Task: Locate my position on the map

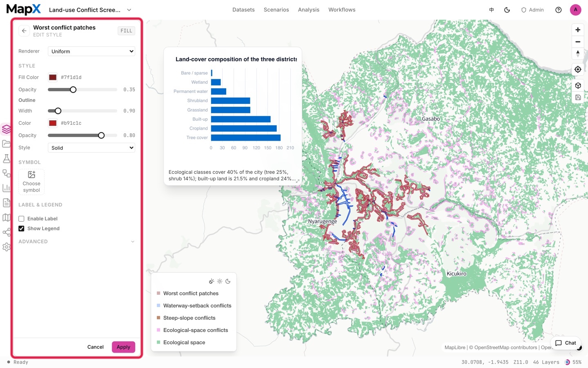Action: [x=578, y=70]
